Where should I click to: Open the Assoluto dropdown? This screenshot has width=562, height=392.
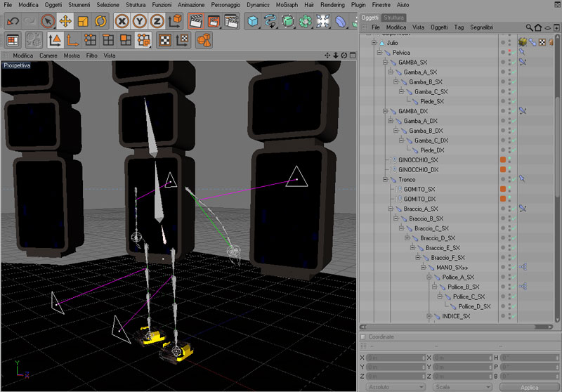pos(396,387)
